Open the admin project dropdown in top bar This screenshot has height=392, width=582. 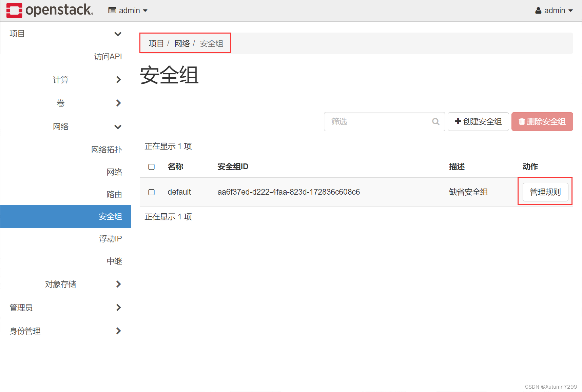tap(128, 11)
